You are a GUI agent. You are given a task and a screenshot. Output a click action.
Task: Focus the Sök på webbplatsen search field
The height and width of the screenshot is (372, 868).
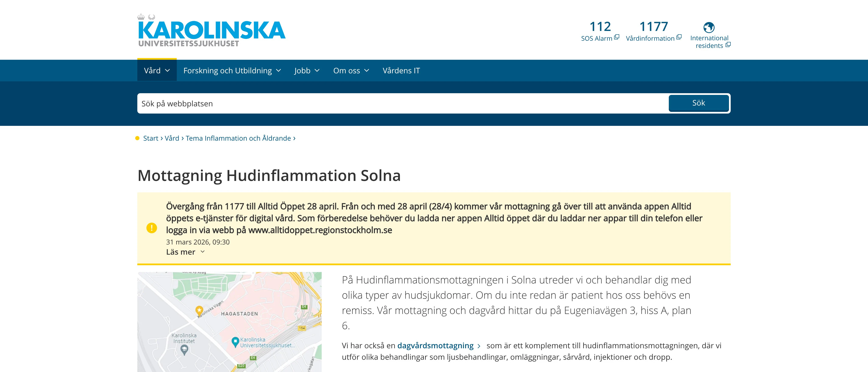[x=403, y=103]
